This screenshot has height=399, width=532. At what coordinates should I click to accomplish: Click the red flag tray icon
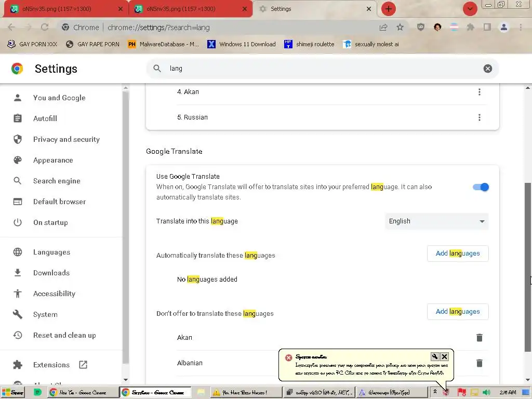coord(461,393)
